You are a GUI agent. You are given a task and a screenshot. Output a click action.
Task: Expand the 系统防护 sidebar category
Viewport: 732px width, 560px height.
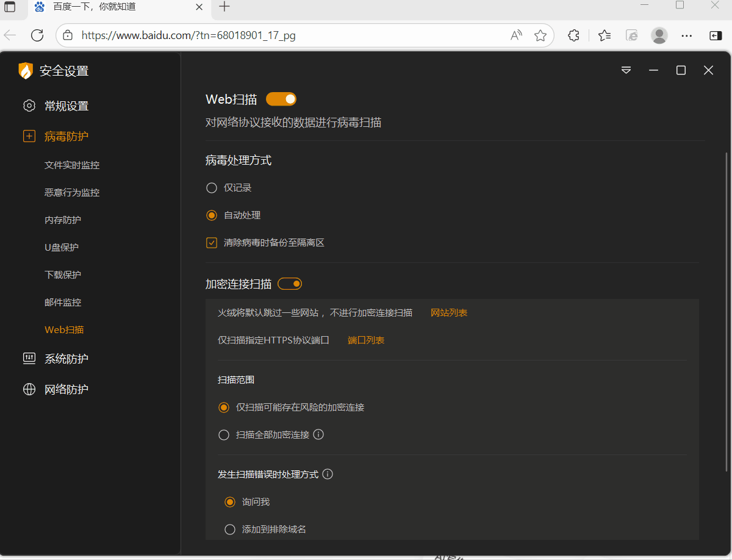coord(66,359)
